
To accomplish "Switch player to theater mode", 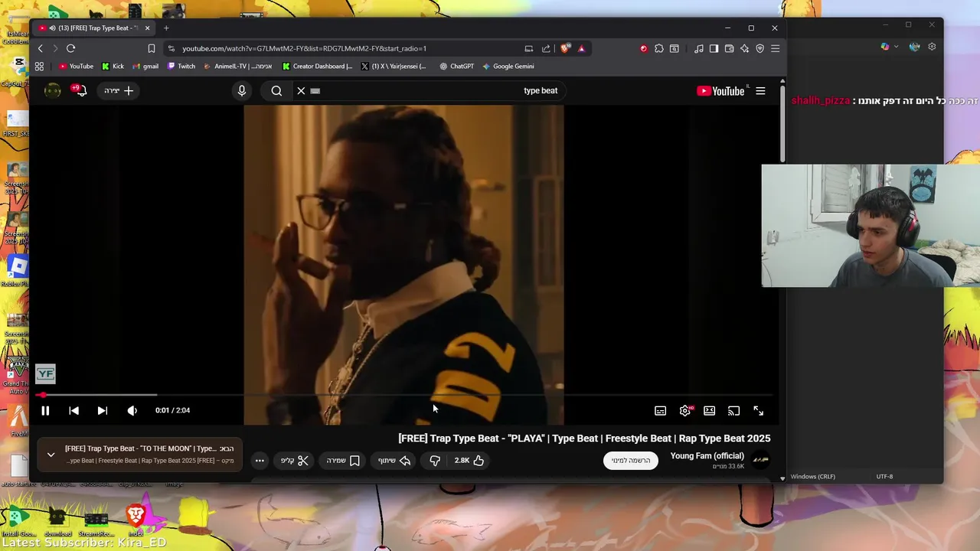I will [x=709, y=411].
